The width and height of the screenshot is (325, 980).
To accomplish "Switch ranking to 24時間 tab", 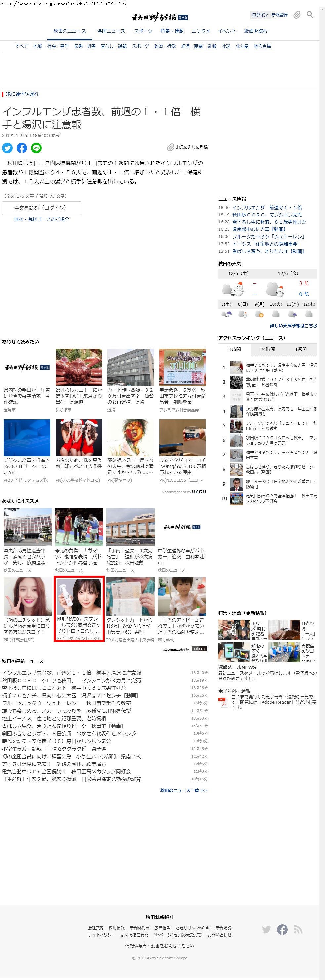I will coord(267,349).
